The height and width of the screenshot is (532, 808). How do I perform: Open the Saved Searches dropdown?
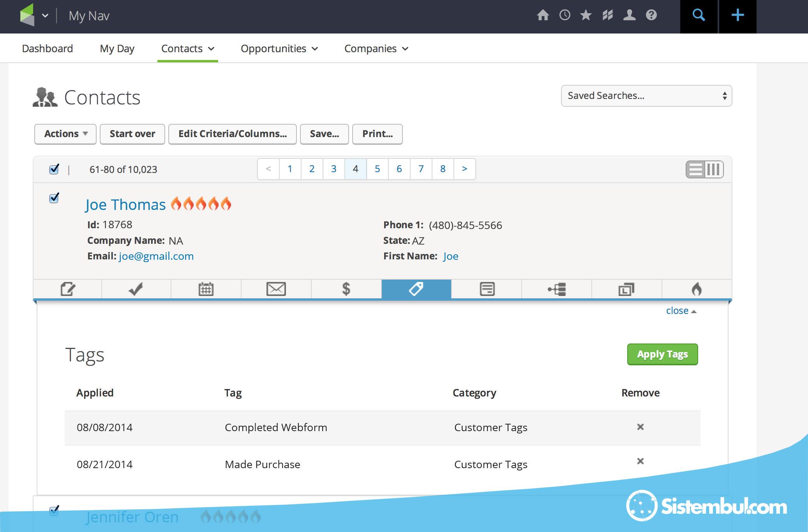(646, 96)
